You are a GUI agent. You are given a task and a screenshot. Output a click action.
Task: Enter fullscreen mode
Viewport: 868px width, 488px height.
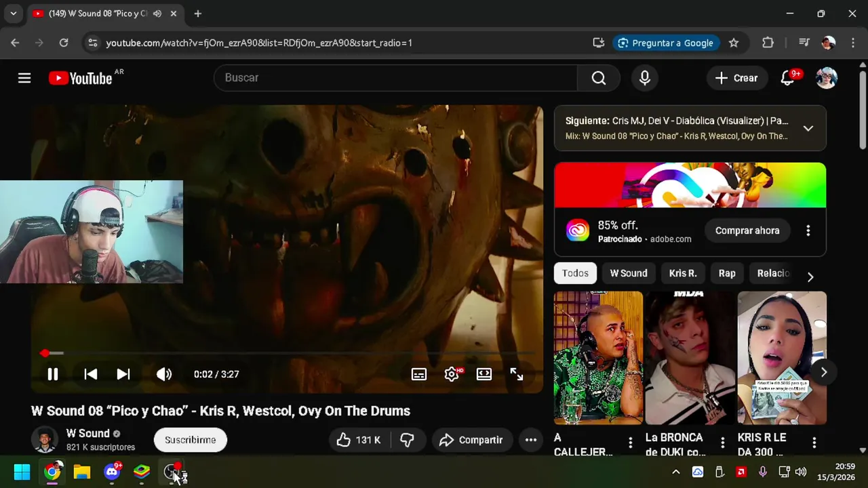[x=517, y=374]
